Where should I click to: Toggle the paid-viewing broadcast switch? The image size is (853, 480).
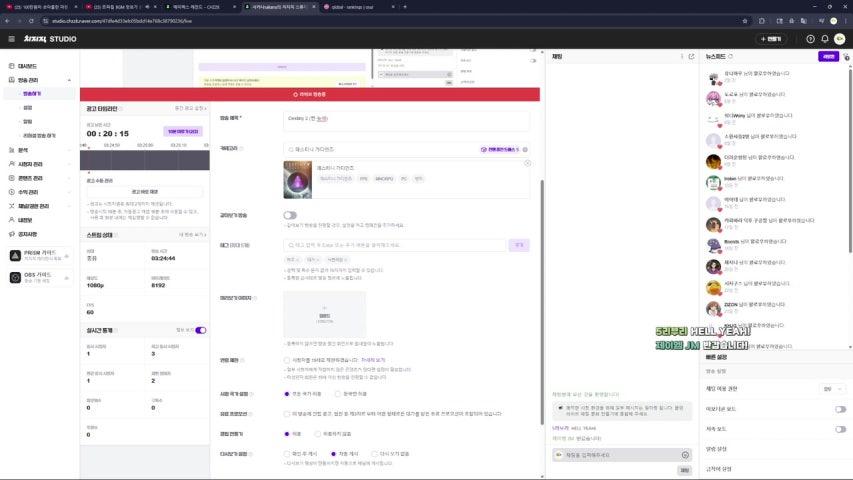coord(290,216)
